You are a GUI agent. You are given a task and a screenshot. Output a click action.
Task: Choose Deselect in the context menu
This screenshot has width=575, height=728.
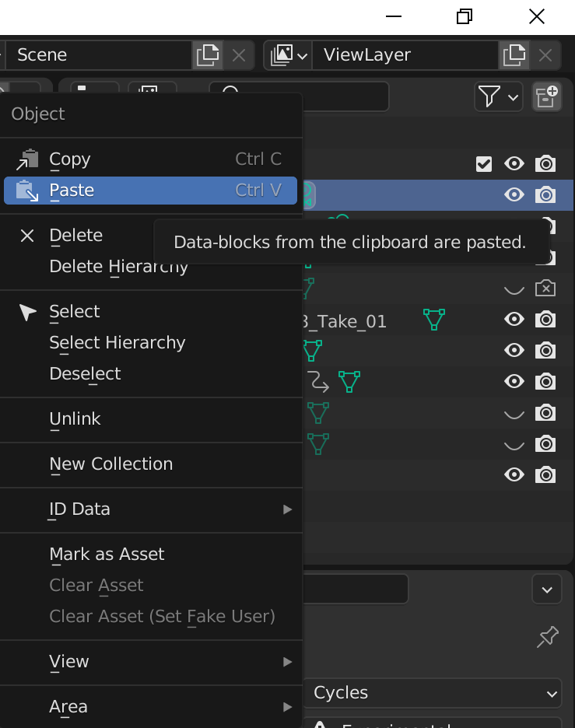click(x=150, y=374)
